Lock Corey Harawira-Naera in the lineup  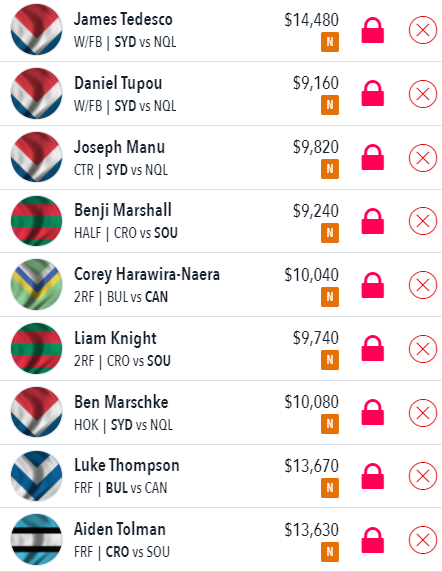[x=372, y=285]
